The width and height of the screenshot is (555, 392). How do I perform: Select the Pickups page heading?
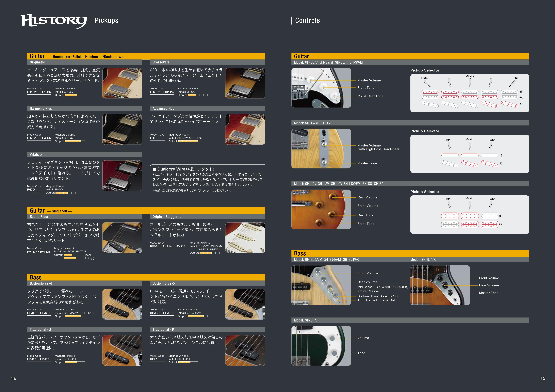pos(107,21)
